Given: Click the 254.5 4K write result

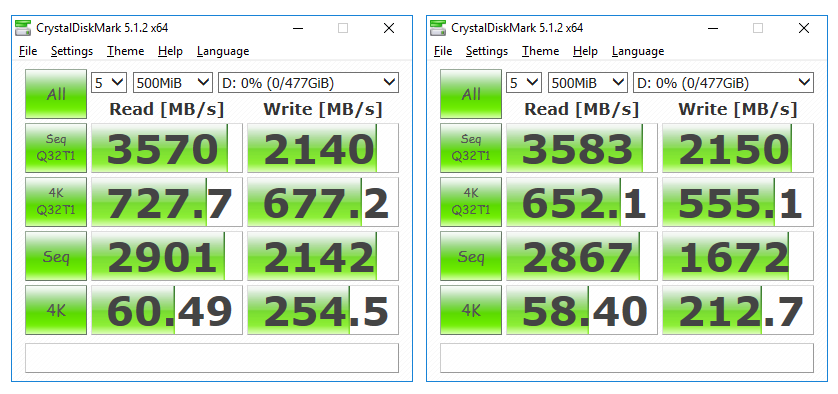Looking at the screenshot, I should pos(323,310).
